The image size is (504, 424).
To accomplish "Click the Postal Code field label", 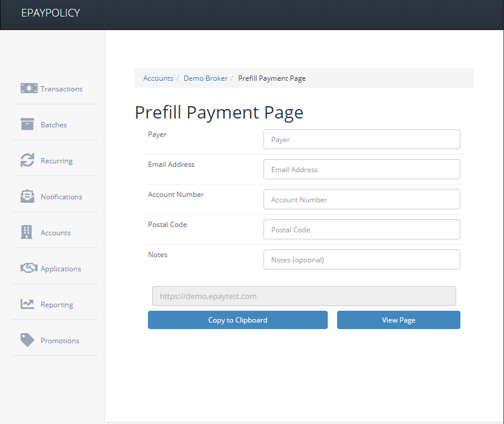I will click(167, 224).
